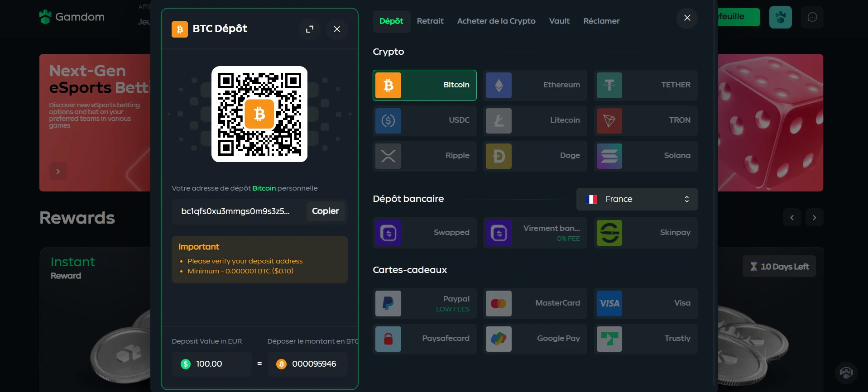The width and height of the screenshot is (868, 392).
Task: Pick TRON as deposit currency
Action: [x=646, y=120]
